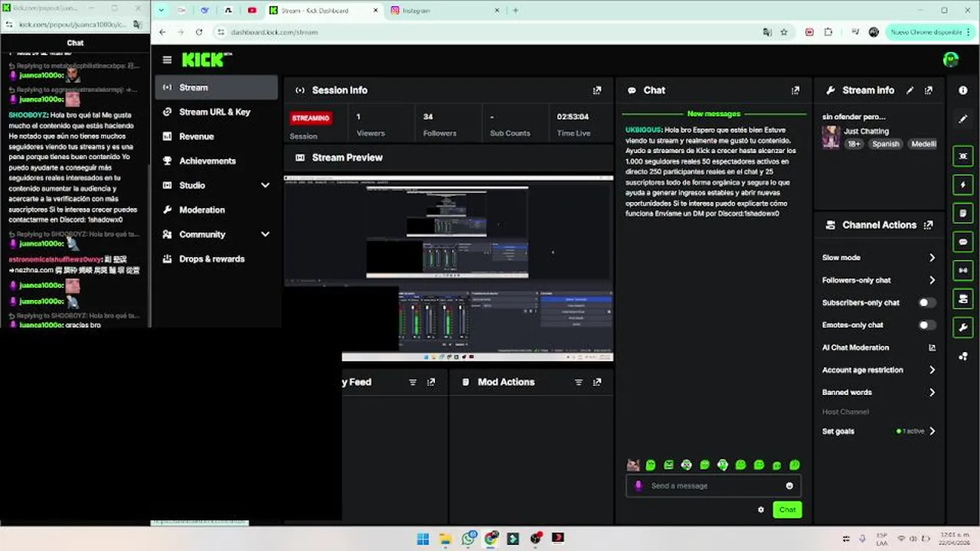Viewport: 980px width, 551px height.
Task: Open Chrome tab search dropdown
Action: pyautogui.click(x=162, y=11)
